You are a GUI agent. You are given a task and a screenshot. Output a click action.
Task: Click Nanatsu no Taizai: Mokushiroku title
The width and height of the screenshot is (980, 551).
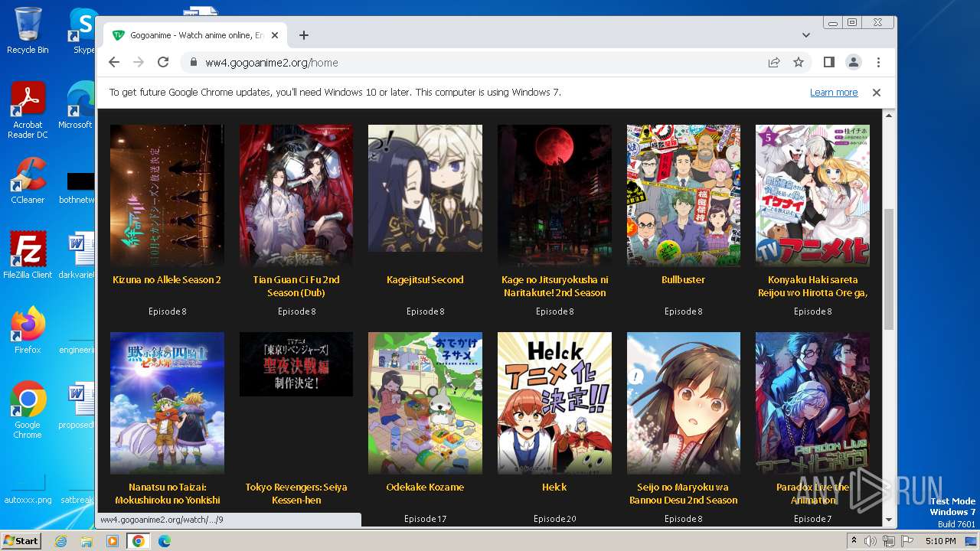tap(167, 494)
